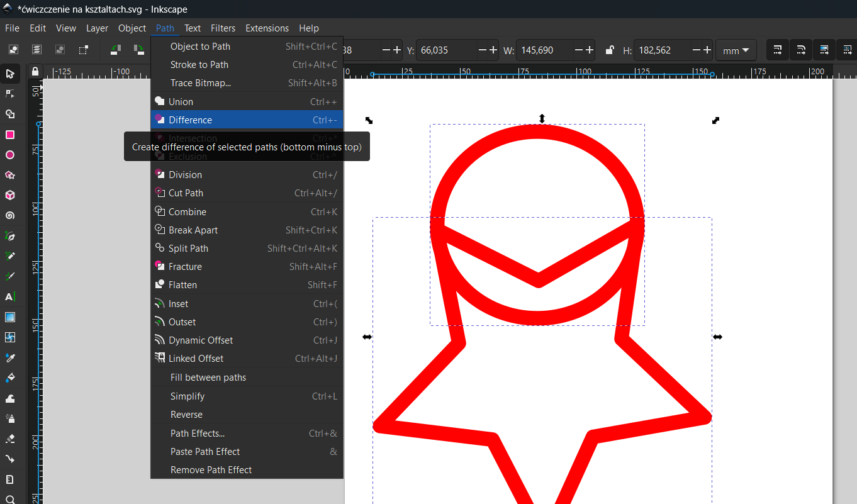
Task: Select the Star polygon tool
Action: (x=10, y=175)
